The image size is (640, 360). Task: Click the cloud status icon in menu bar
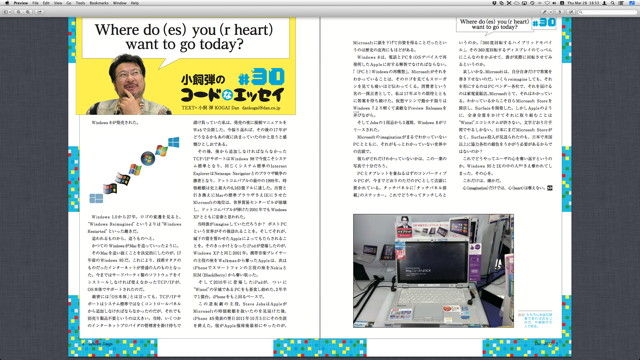[517, 3]
